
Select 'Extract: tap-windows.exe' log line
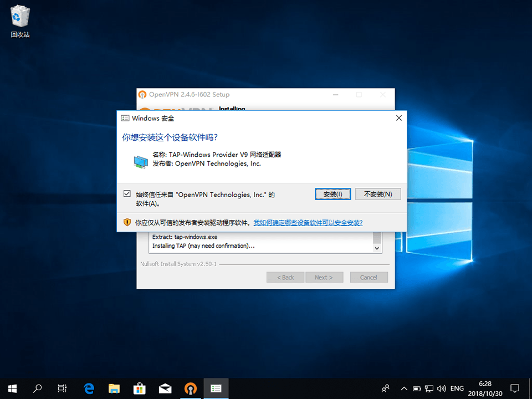185,237
